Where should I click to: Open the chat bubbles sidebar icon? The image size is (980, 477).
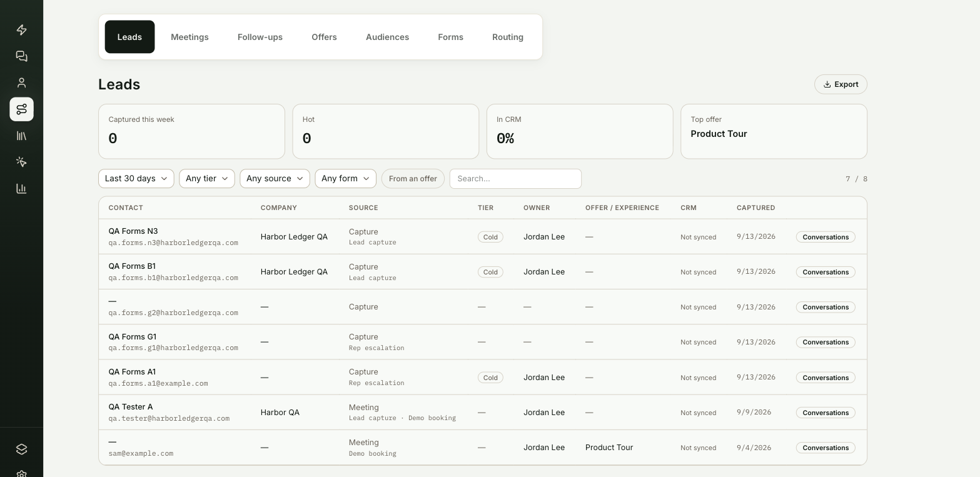[x=21, y=56]
